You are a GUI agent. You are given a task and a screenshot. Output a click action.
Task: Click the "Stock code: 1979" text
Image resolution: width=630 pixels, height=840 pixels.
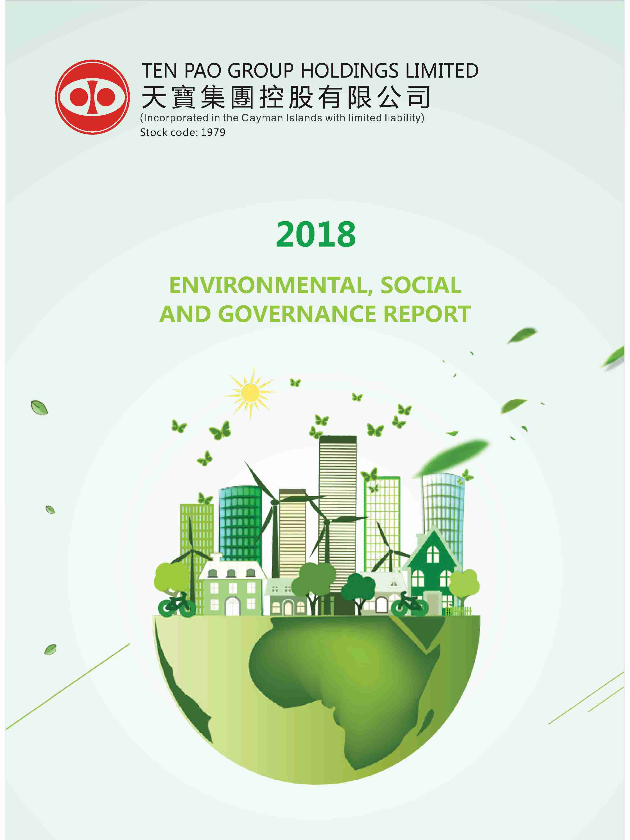pyautogui.click(x=183, y=132)
